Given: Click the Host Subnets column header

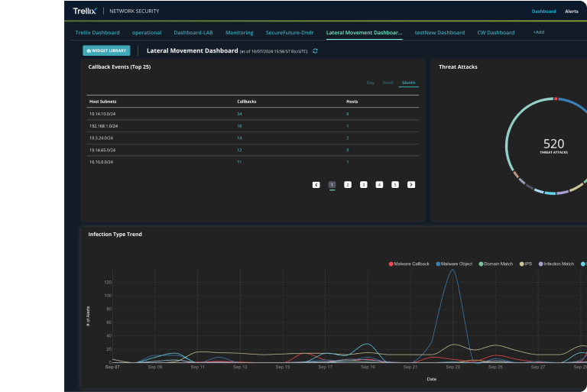Looking at the screenshot, I should pos(102,102).
